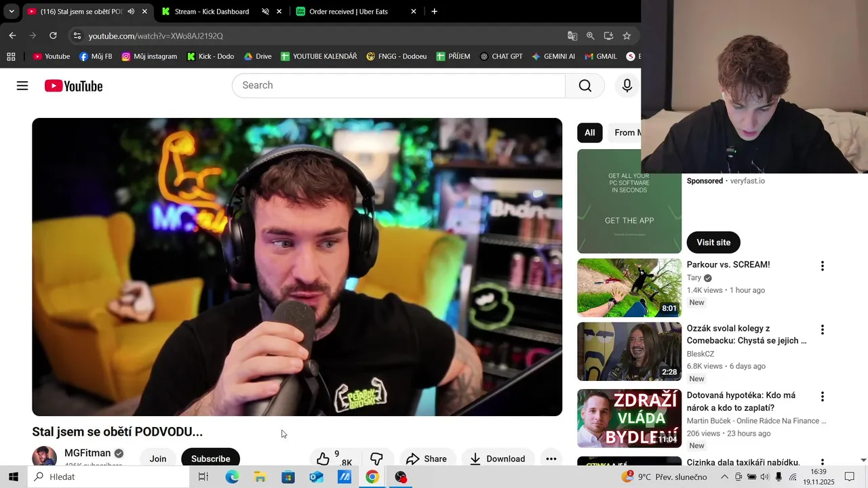Unmute the Kick Dashboard tab
Screen dimensions: 868x488
click(x=265, y=12)
